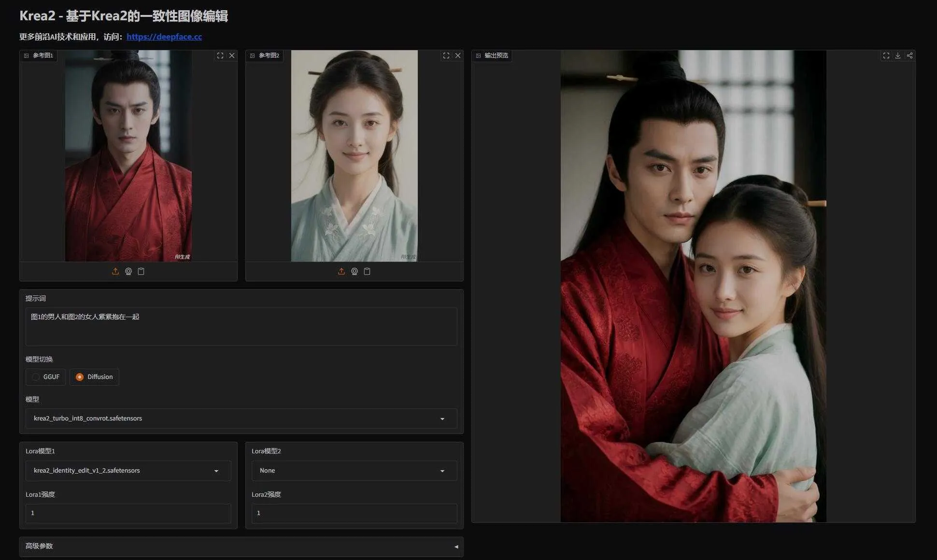The width and height of the screenshot is (937, 560).
Task: View the output preview fullscreen
Action: click(886, 56)
